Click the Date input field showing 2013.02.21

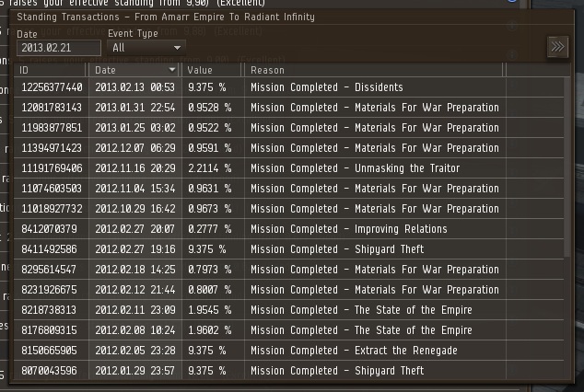tap(58, 48)
